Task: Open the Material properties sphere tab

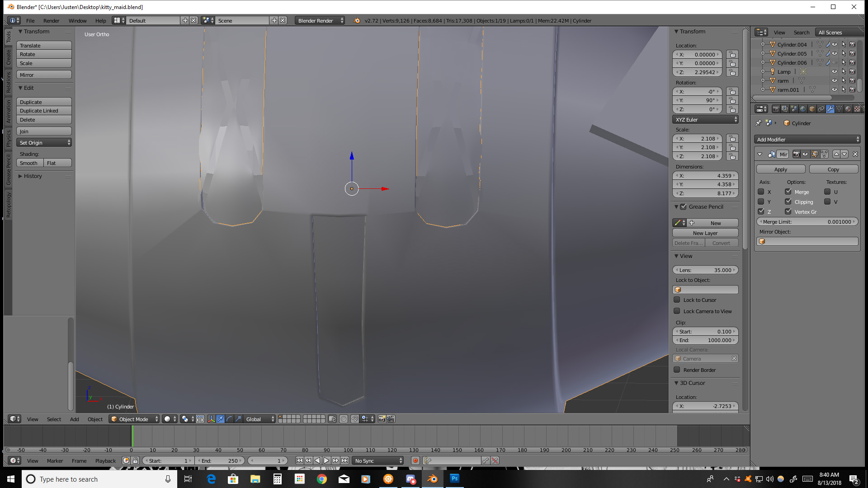Action: pyautogui.click(x=848, y=109)
